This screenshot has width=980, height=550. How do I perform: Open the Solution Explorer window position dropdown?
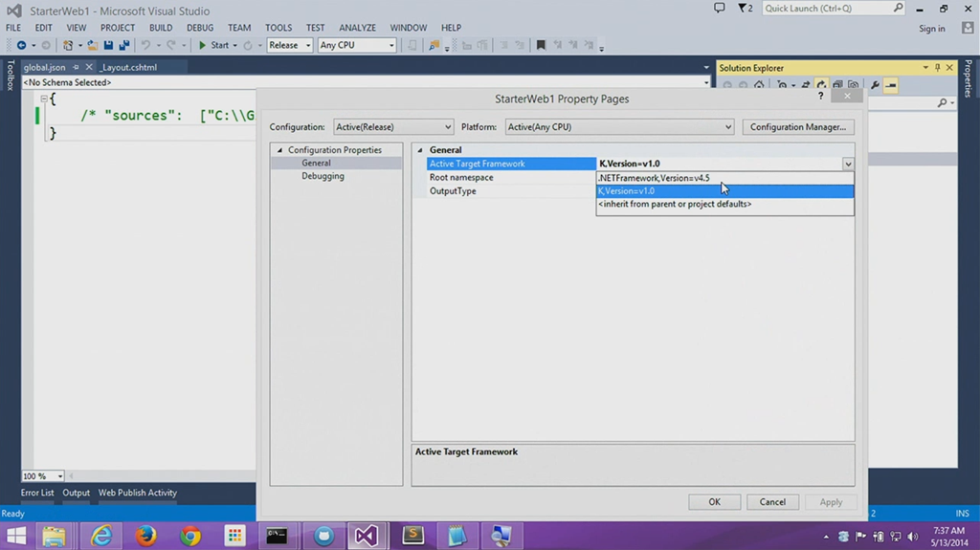click(925, 68)
